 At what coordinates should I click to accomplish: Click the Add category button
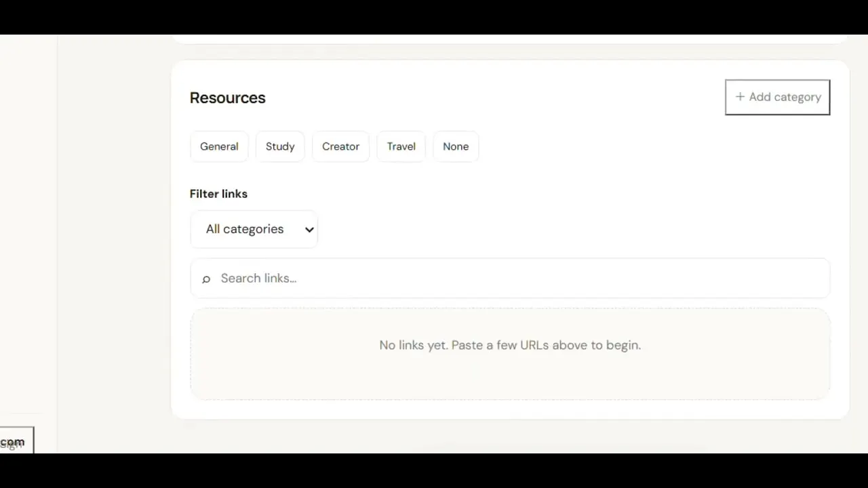pyautogui.click(x=777, y=97)
